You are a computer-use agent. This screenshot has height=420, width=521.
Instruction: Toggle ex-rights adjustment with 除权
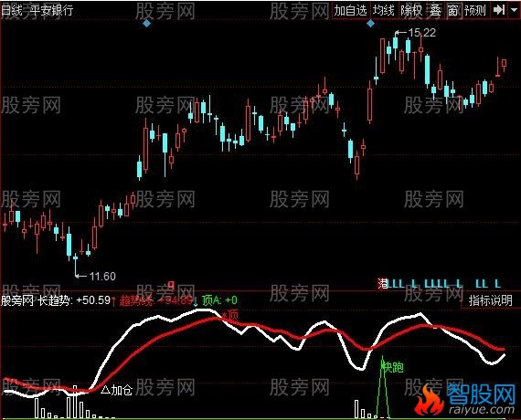point(411,11)
